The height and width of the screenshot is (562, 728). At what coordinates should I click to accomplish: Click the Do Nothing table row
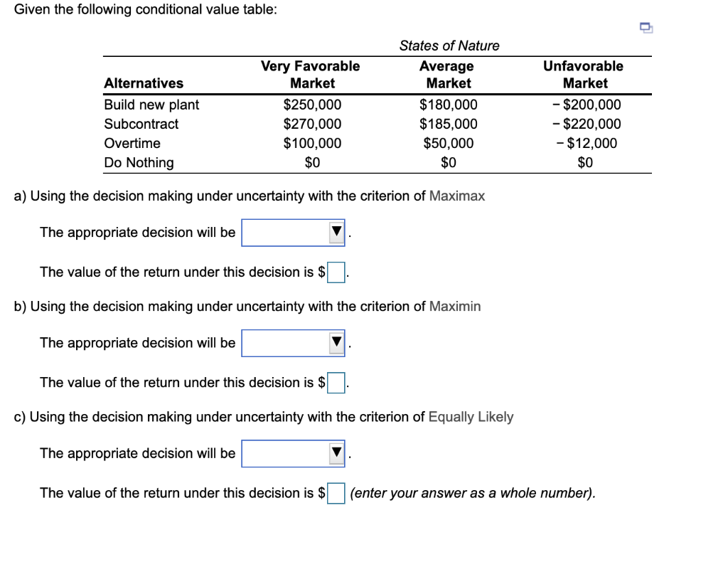coord(139,162)
